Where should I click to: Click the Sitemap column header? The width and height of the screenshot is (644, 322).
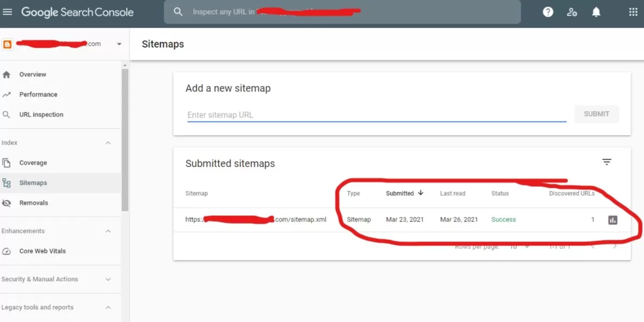click(x=196, y=193)
